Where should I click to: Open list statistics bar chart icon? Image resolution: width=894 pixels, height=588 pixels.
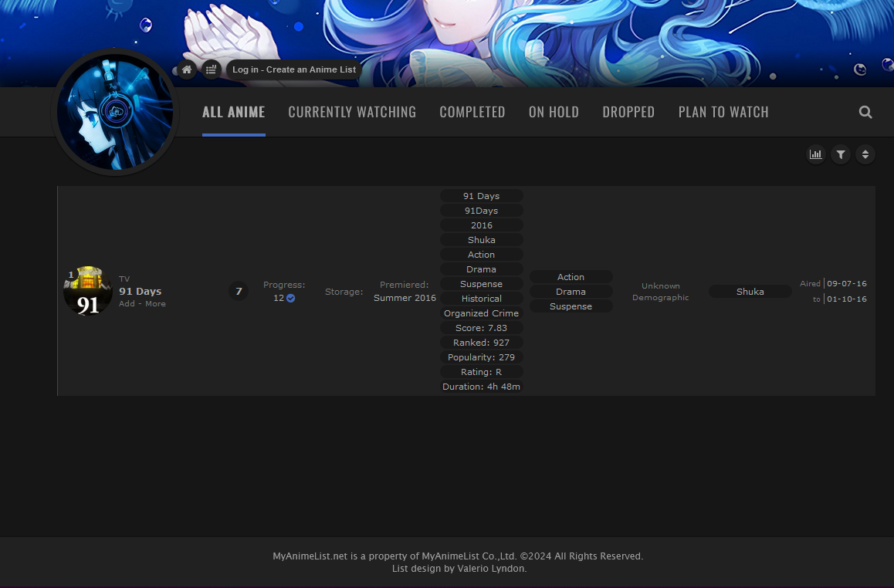(x=816, y=154)
